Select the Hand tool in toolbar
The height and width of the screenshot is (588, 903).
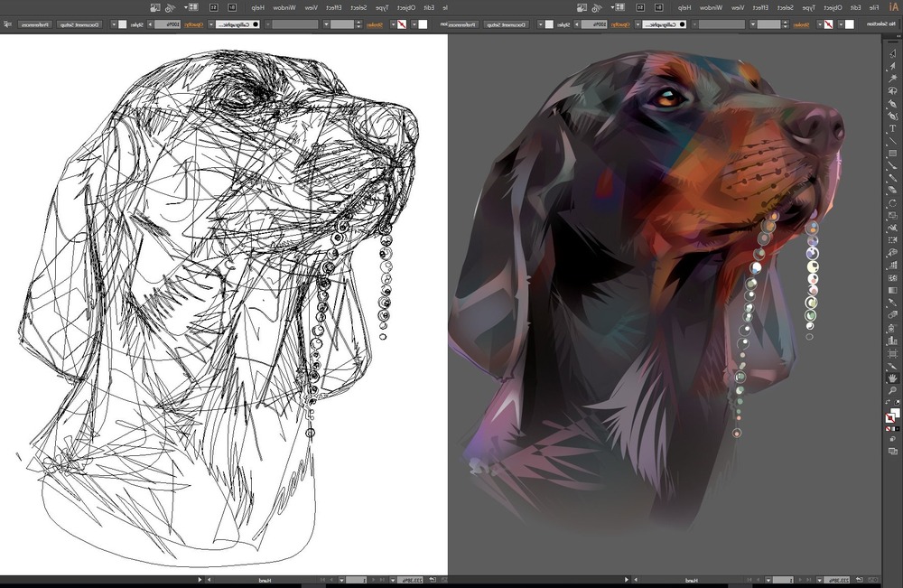click(892, 378)
